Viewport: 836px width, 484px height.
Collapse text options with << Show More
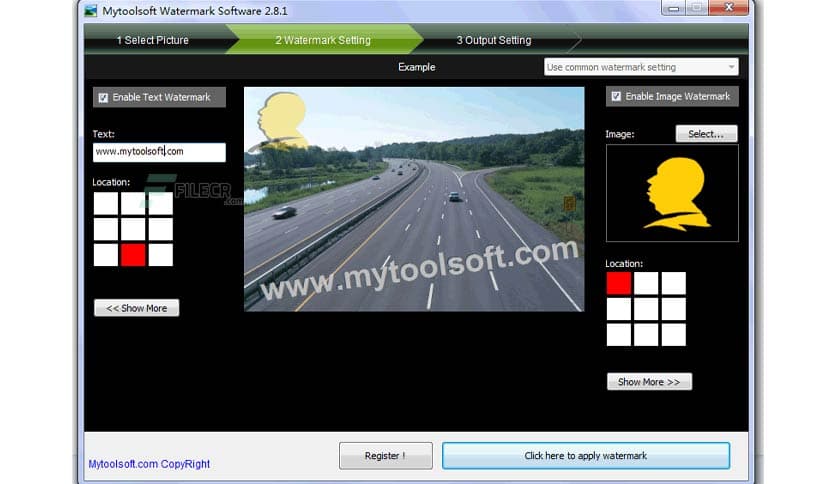pyautogui.click(x=136, y=308)
